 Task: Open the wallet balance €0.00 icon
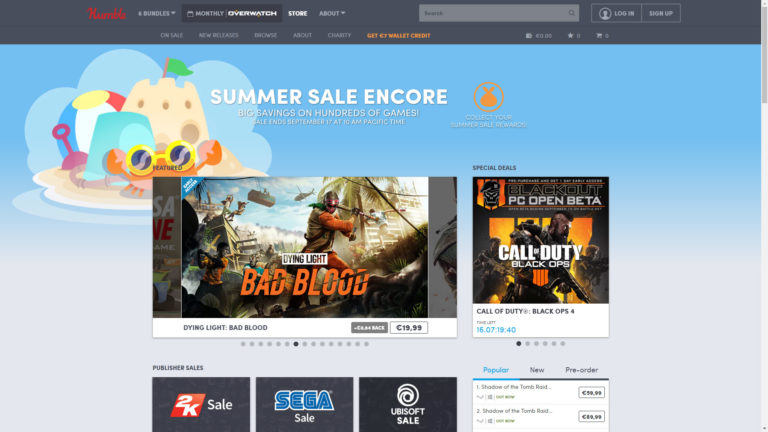click(x=528, y=36)
